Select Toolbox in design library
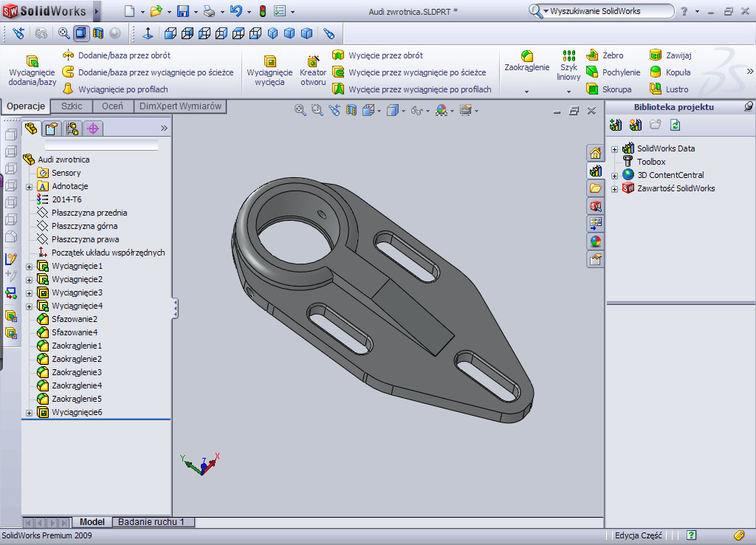Viewport: 756px width, 545px height. tap(644, 162)
